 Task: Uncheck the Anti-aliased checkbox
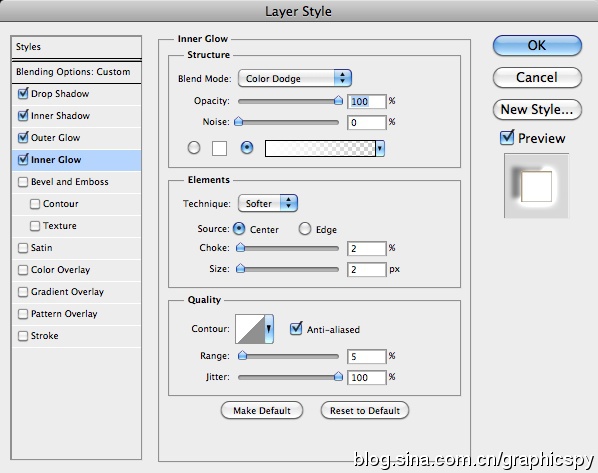(x=296, y=328)
